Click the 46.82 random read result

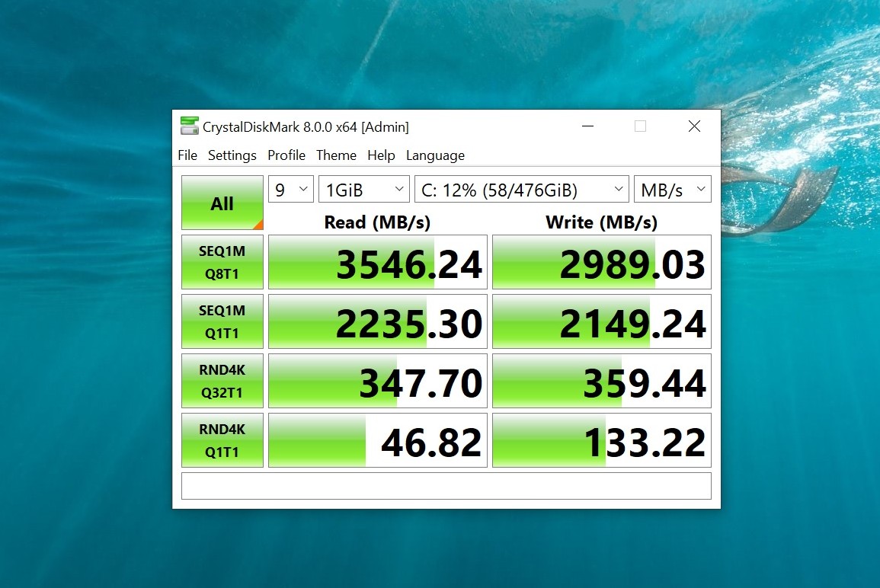[x=378, y=440]
